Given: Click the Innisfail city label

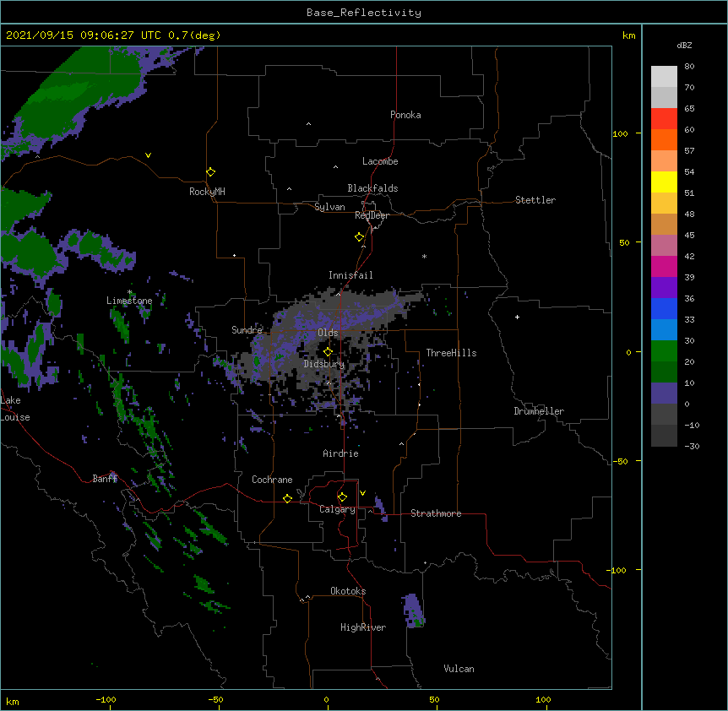Looking at the screenshot, I should (350, 275).
